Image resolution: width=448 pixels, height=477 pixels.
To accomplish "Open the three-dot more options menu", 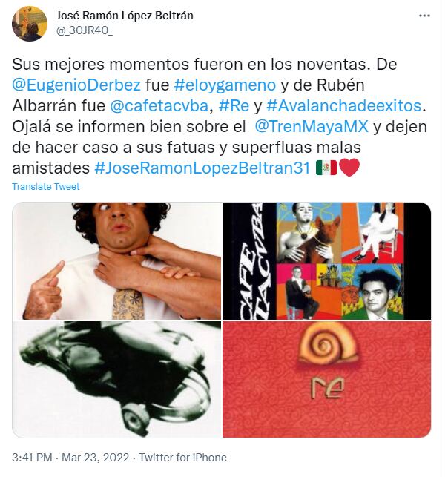I will point(424,16).
